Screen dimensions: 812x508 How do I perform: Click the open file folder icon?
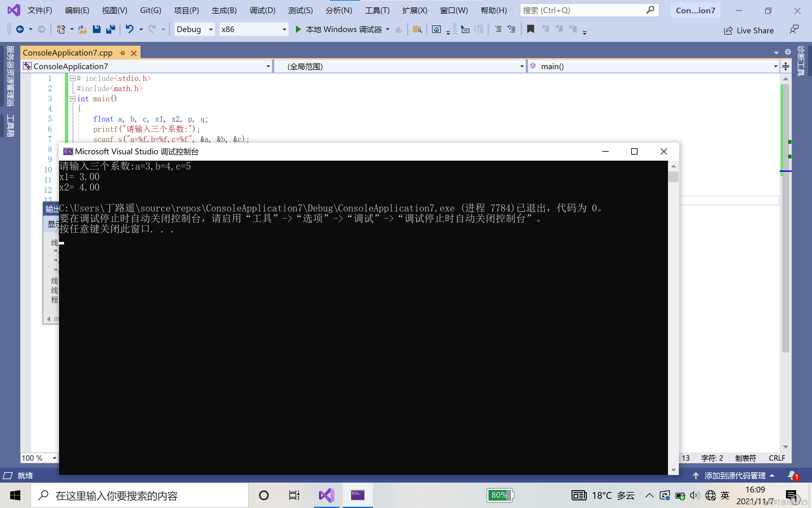tap(82, 30)
